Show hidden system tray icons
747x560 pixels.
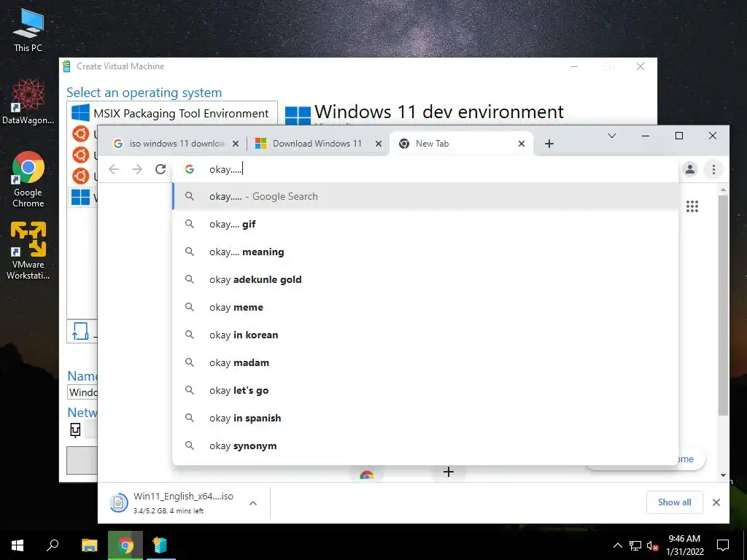point(617,545)
